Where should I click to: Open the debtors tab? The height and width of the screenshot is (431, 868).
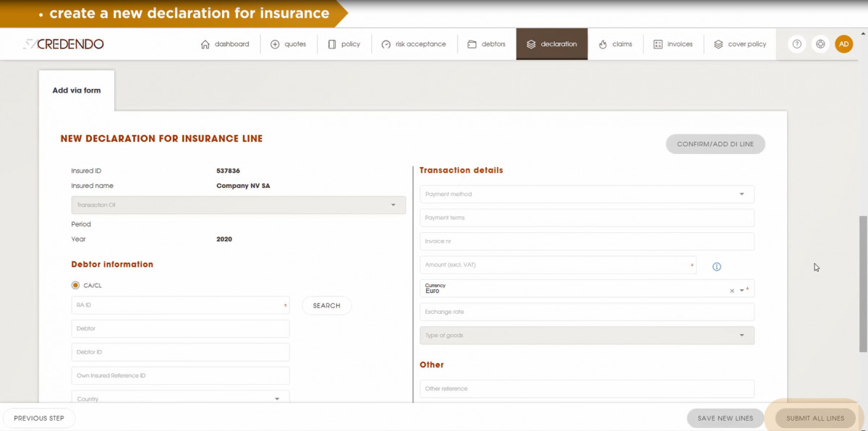click(x=487, y=44)
